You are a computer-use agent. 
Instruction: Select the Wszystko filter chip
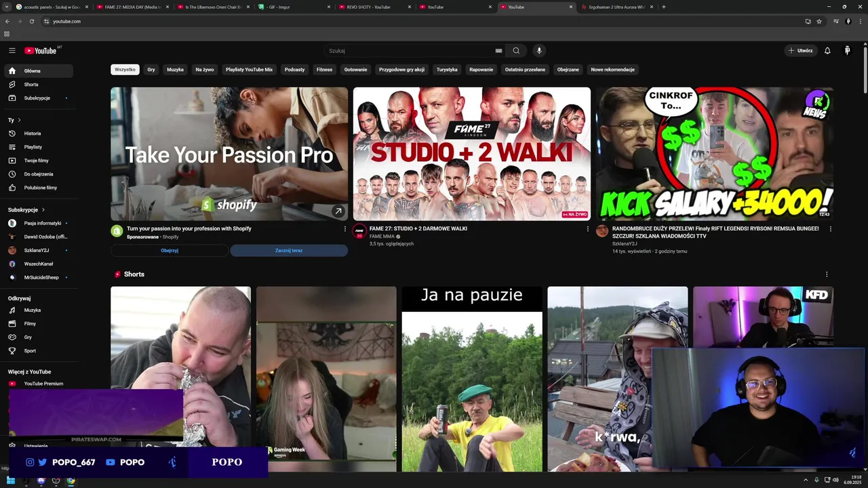point(125,69)
